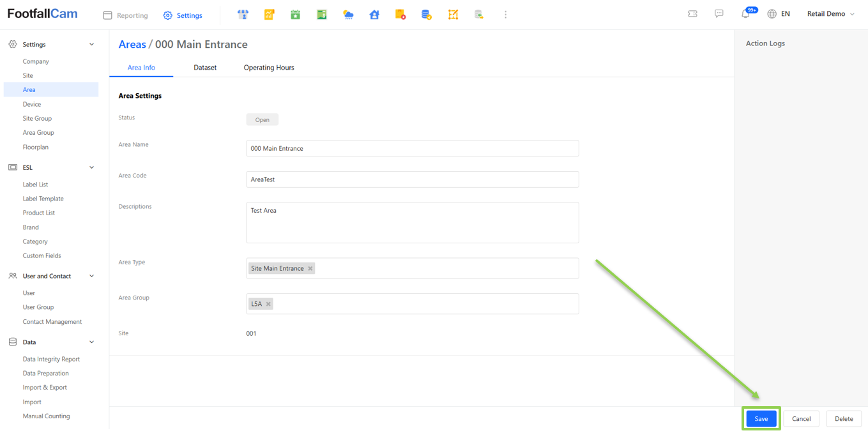Click the green calendar star icon
868x433 pixels.
[295, 15]
